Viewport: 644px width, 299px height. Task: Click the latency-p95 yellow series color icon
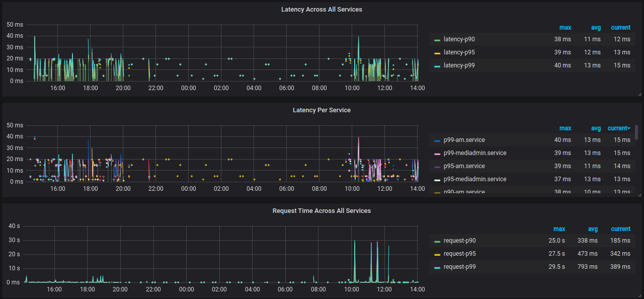[437, 53]
